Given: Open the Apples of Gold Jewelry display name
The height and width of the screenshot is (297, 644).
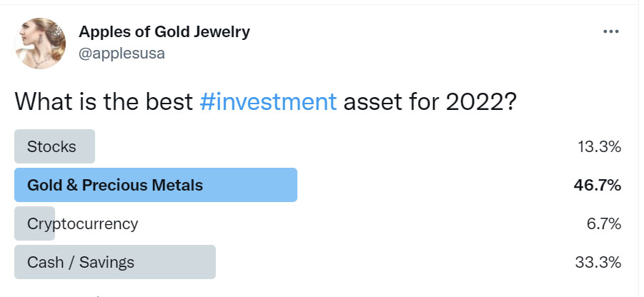Looking at the screenshot, I should pos(164,31).
